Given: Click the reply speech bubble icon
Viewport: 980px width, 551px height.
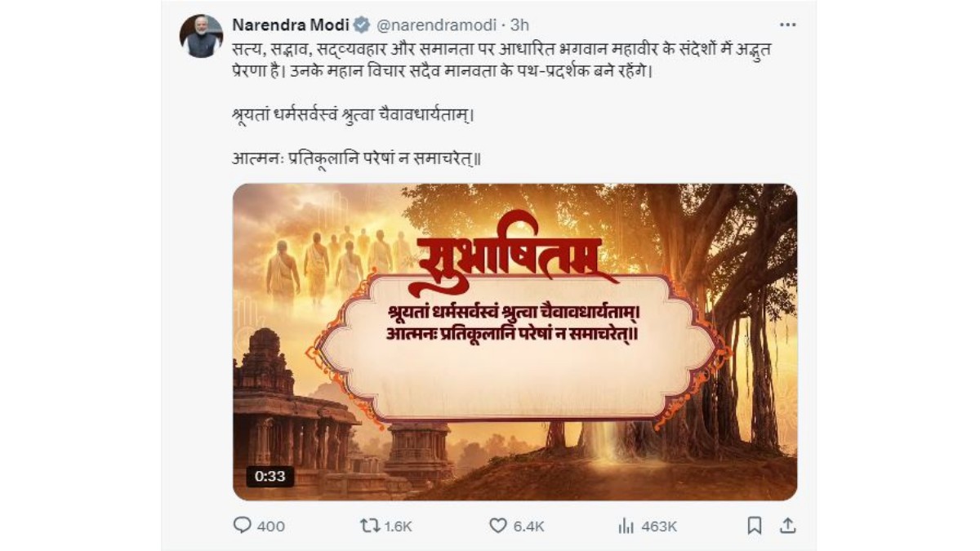Looking at the screenshot, I should click(243, 526).
